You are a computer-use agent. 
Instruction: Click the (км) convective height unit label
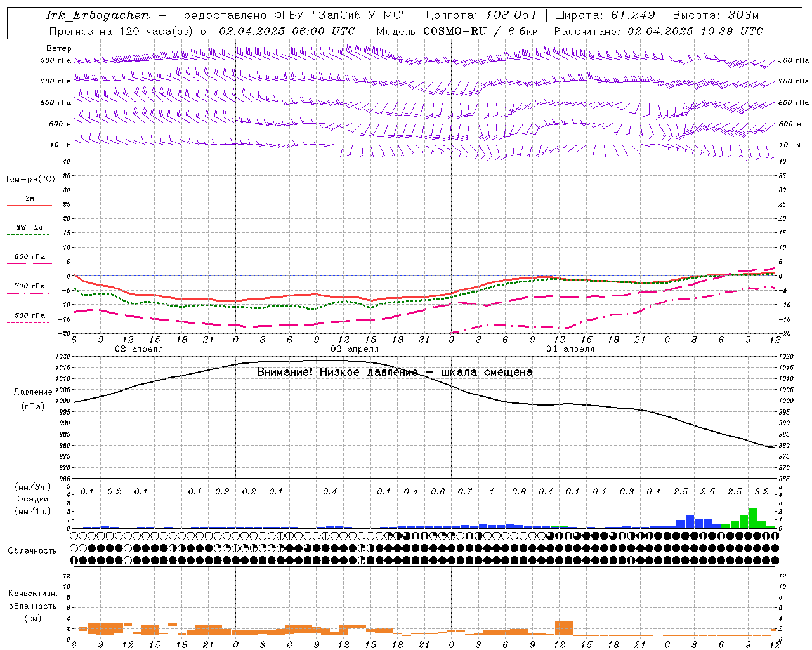[x=32, y=618]
